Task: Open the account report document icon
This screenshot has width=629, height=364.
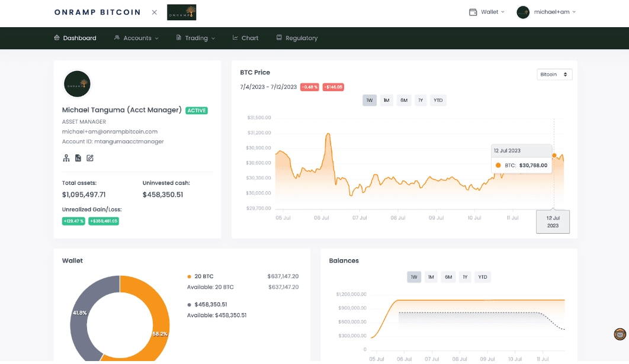Action: 78,158
